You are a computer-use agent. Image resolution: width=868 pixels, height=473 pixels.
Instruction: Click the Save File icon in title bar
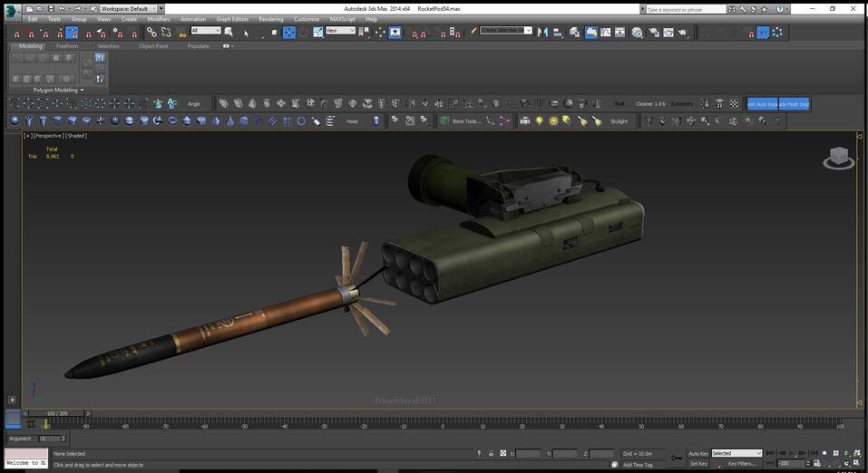tap(50, 8)
